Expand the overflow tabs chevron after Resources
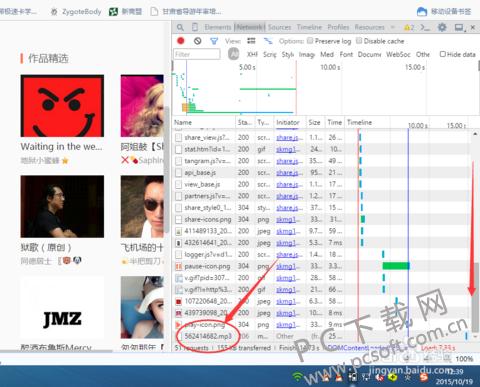Image resolution: width=480 pixels, height=387 pixels. 393,27
